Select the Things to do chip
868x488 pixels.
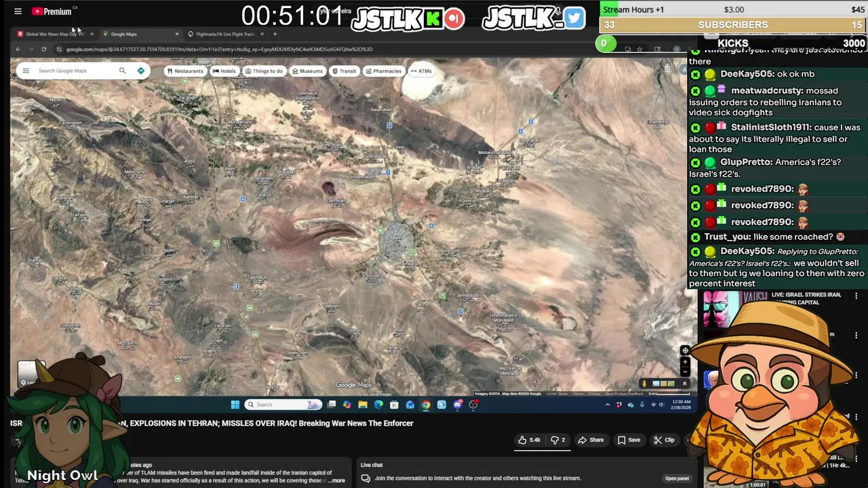264,70
